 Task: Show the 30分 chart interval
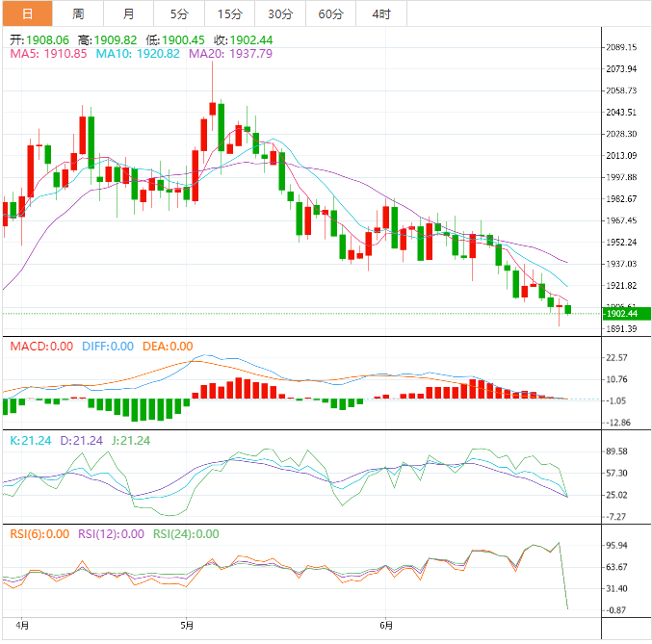(x=279, y=13)
